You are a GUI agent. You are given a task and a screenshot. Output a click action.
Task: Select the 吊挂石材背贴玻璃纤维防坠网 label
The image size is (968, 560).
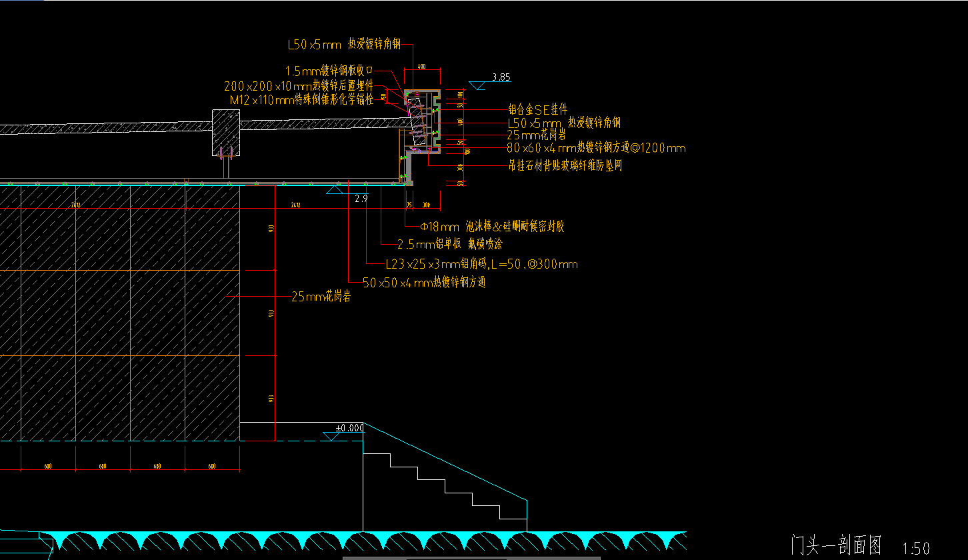(565, 165)
